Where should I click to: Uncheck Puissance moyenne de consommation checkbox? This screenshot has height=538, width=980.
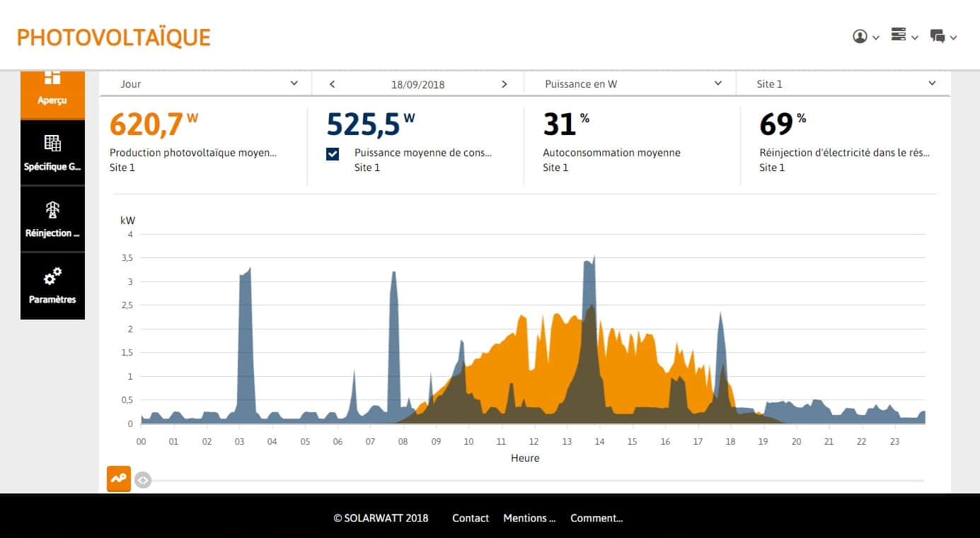[333, 154]
